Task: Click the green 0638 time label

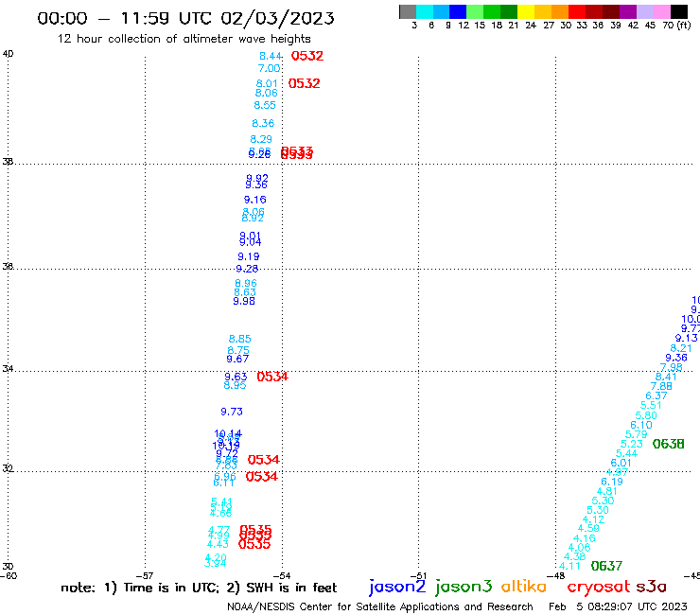Action: tap(668, 444)
